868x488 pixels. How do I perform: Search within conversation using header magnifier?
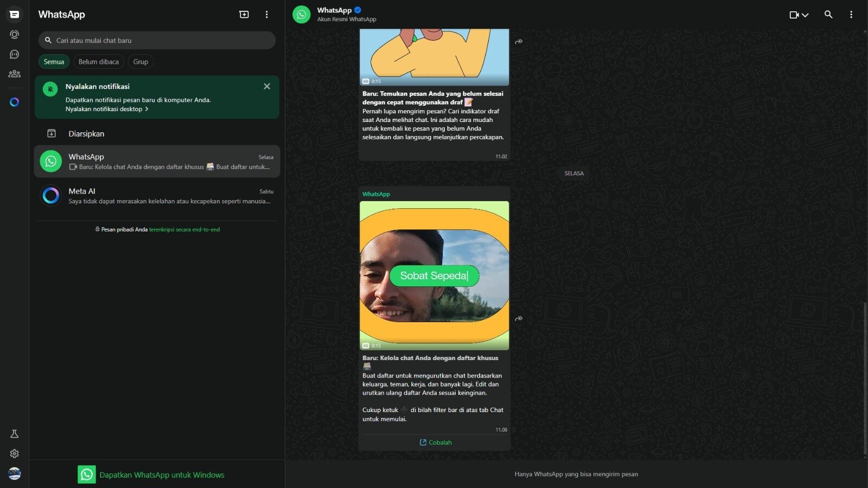(828, 15)
